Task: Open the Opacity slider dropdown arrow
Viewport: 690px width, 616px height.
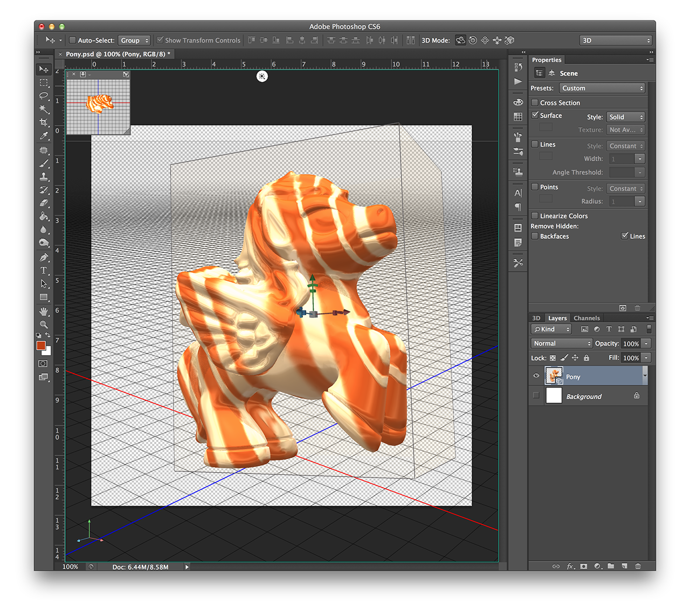Action: (646, 343)
